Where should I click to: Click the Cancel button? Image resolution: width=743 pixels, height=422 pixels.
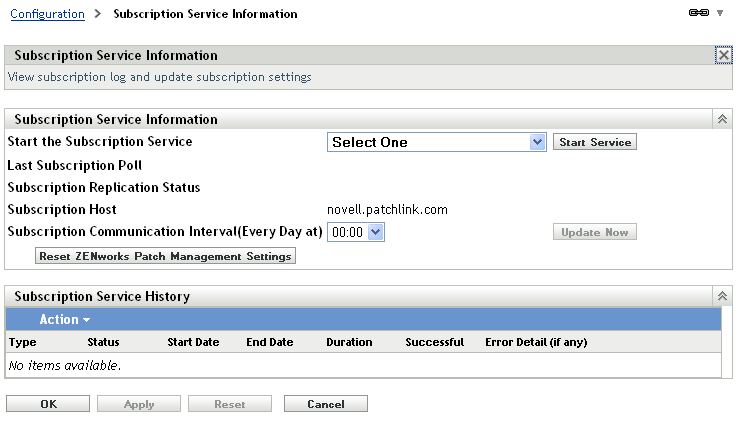coord(325,404)
